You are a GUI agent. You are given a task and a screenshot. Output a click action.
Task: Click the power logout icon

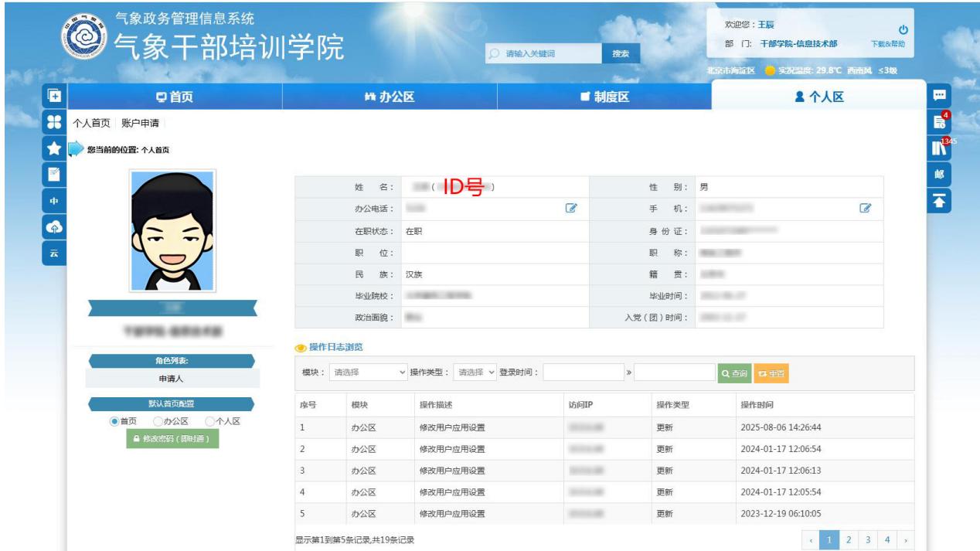click(903, 30)
